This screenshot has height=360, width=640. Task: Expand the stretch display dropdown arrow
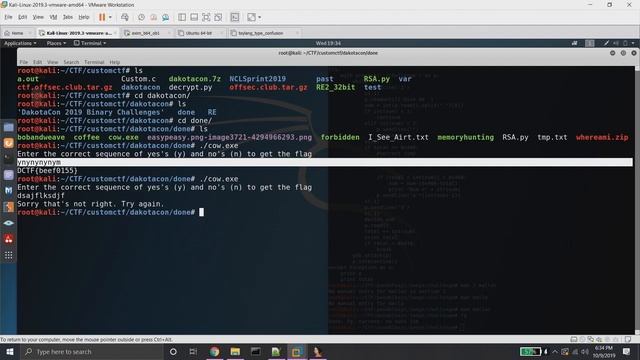click(260, 17)
